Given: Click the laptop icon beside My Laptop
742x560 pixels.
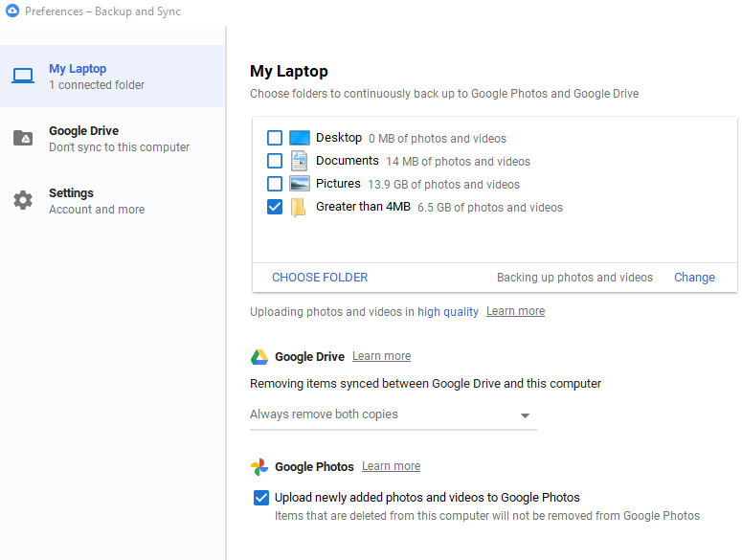Looking at the screenshot, I should coord(23,76).
